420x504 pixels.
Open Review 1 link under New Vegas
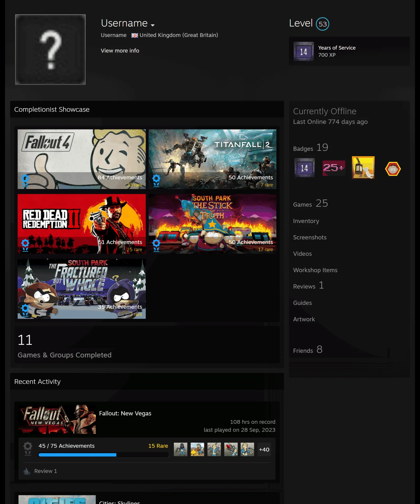pyautogui.click(x=45, y=471)
